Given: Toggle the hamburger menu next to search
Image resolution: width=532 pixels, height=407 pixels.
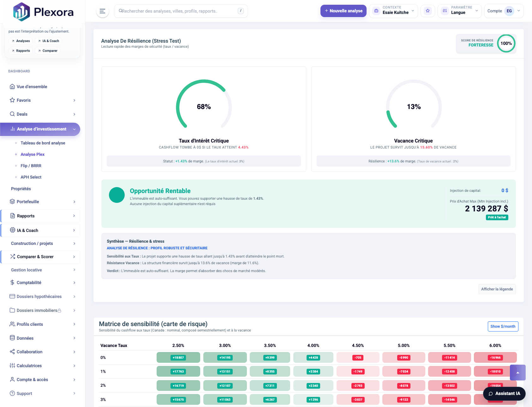Looking at the screenshot, I should point(102,11).
